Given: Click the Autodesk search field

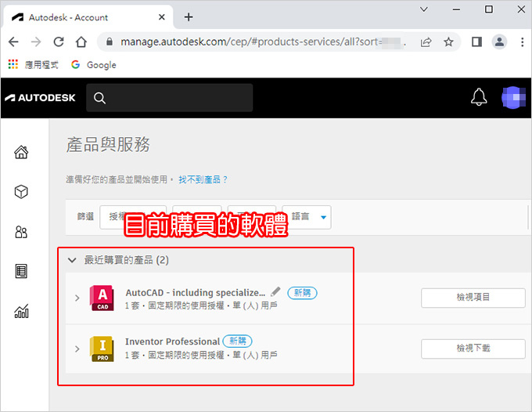Looking at the screenshot, I should 169,98.
